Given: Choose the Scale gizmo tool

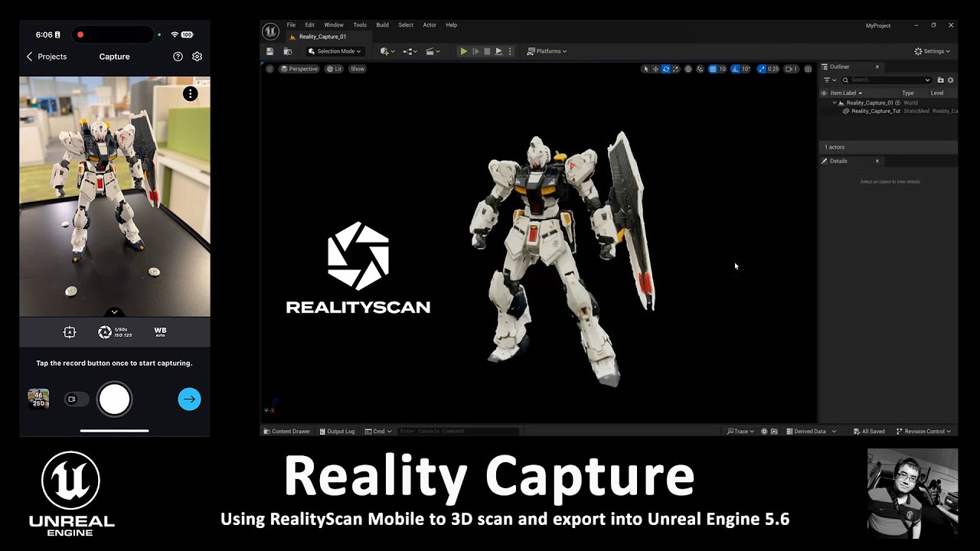Looking at the screenshot, I should pyautogui.click(x=675, y=69).
